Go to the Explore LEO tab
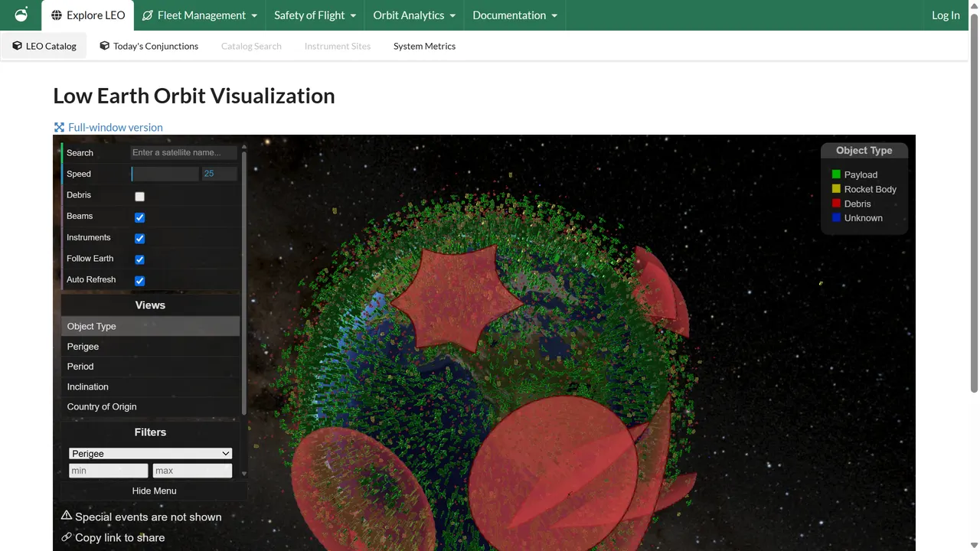The image size is (980, 551). pyautogui.click(x=88, y=15)
